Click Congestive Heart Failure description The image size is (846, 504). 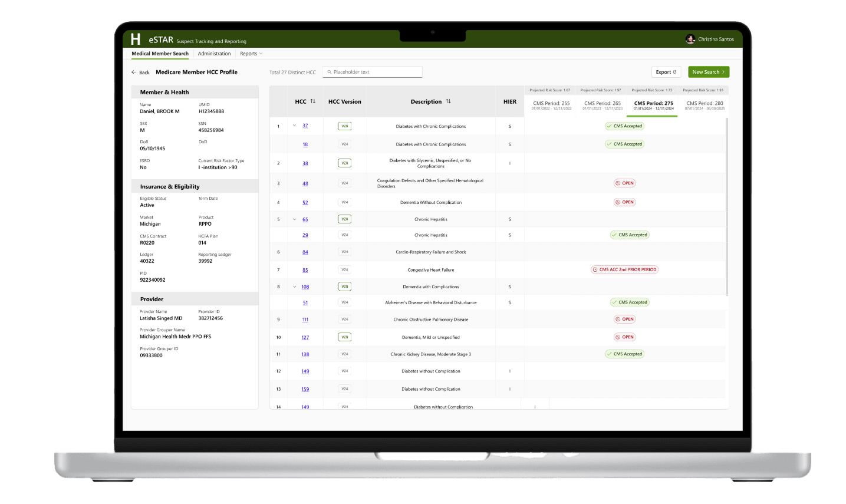tap(431, 270)
